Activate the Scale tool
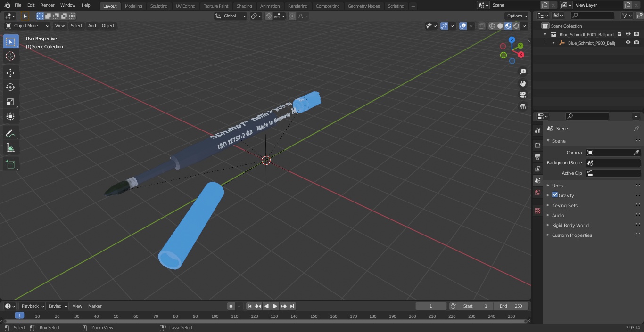 pyautogui.click(x=10, y=102)
